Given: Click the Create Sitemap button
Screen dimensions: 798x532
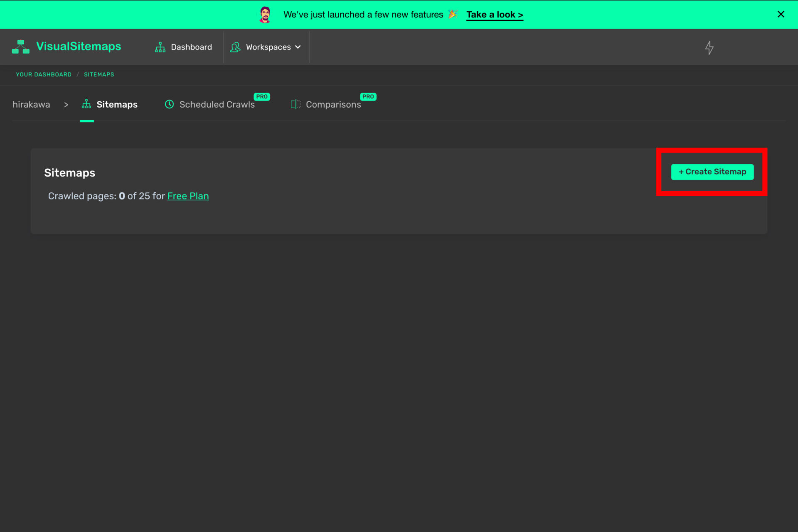Looking at the screenshot, I should tap(712, 172).
